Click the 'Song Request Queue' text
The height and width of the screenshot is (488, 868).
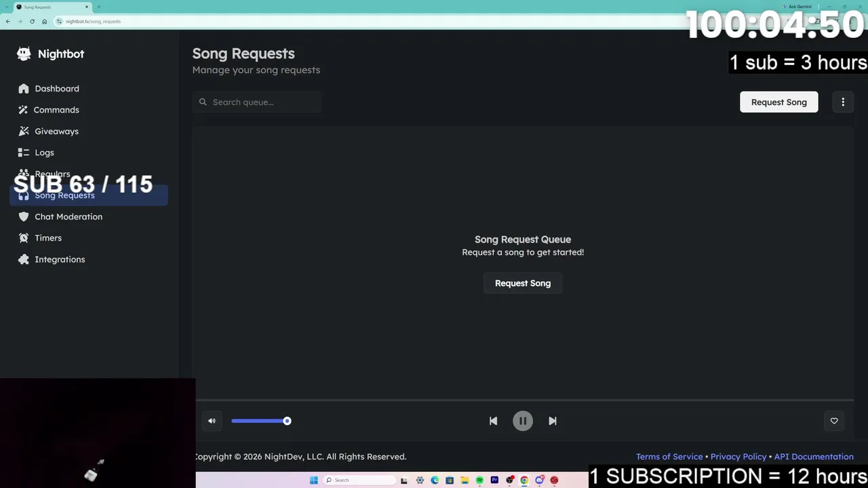coord(523,239)
